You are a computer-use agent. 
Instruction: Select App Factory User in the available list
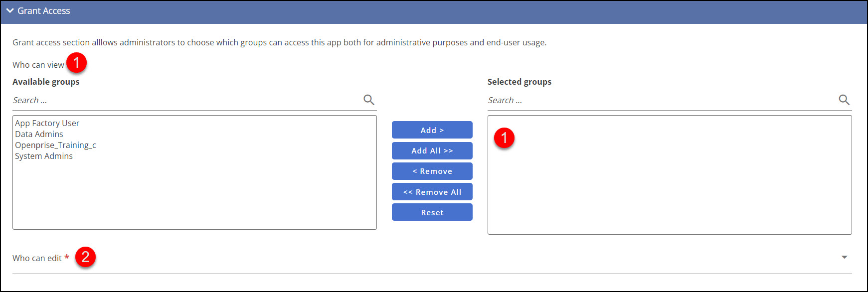click(47, 123)
